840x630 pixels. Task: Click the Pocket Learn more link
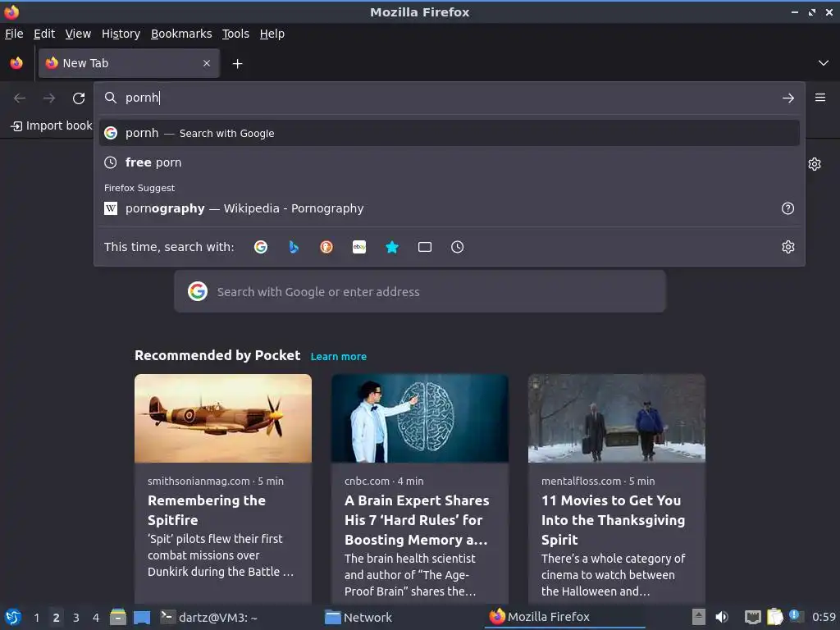point(339,356)
